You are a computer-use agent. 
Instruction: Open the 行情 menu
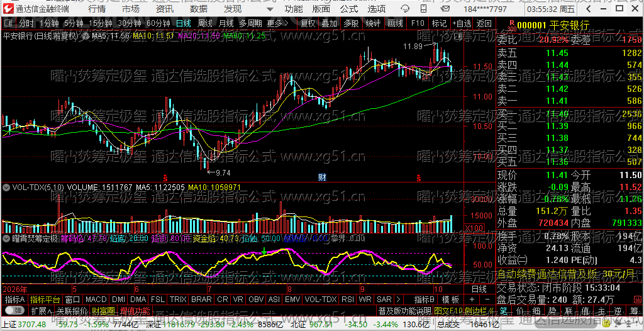pyautogui.click(x=96, y=9)
